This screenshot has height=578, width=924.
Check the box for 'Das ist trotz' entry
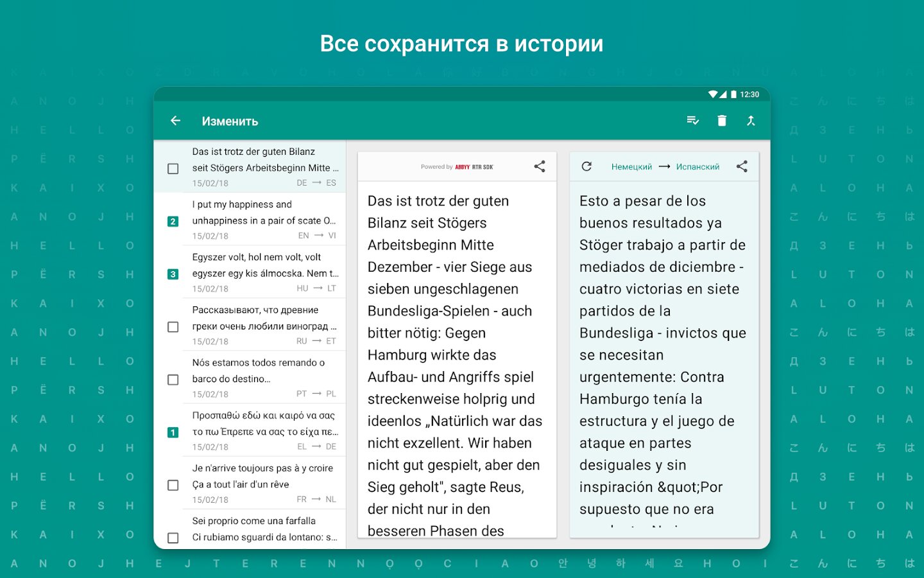point(173,168)
